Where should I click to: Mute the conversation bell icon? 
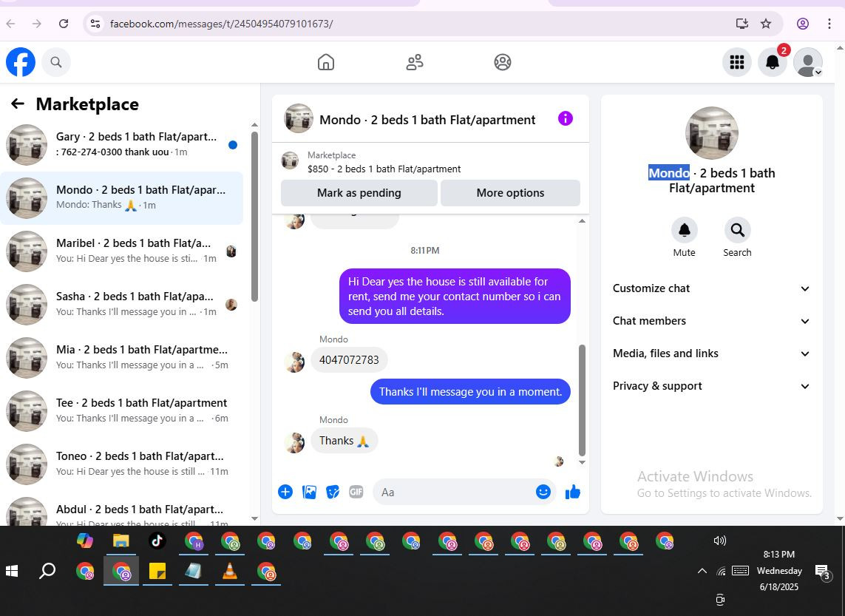[x=684, y=230]
